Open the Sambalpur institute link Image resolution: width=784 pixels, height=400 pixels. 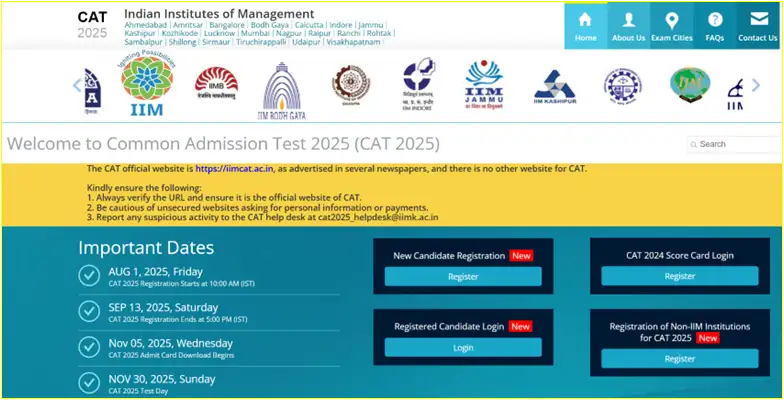(x=144, y=42)
